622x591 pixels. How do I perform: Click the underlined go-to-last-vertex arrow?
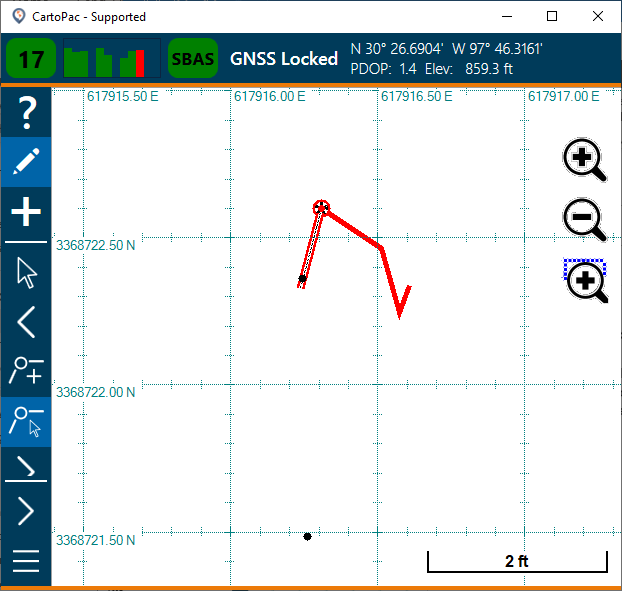[x=26, y=468]
